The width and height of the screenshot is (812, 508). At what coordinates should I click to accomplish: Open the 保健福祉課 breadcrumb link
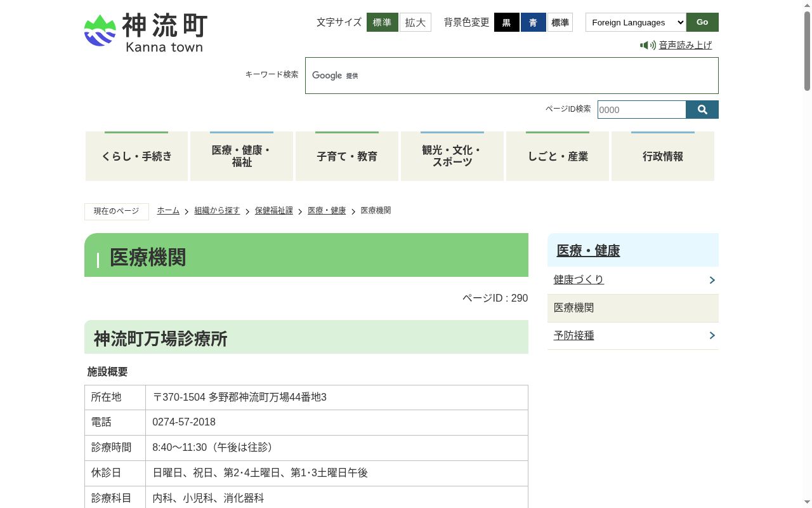pyautogui.click(x=274, y=211)
